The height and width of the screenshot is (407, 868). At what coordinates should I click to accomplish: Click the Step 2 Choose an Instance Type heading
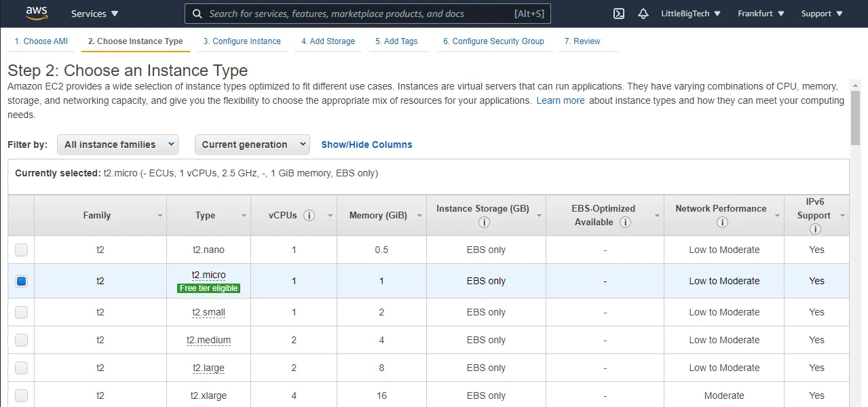point(128,71)
